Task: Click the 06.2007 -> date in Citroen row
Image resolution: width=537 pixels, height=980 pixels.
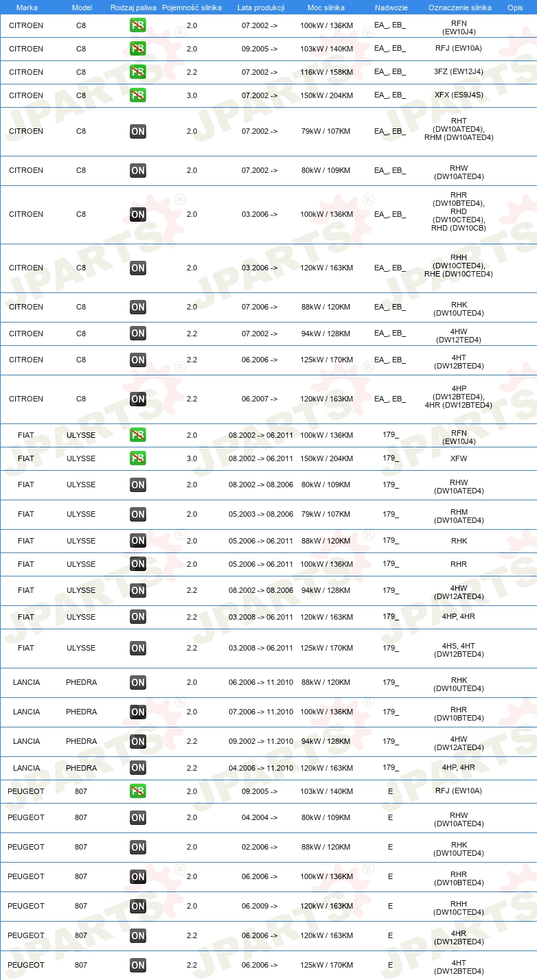Action: [260, 399]
